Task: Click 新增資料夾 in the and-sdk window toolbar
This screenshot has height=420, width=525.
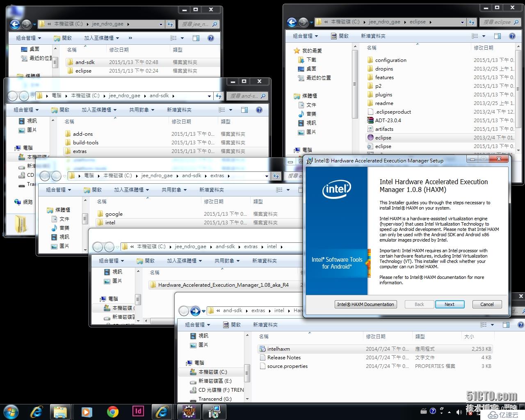Action: point(179,110)
